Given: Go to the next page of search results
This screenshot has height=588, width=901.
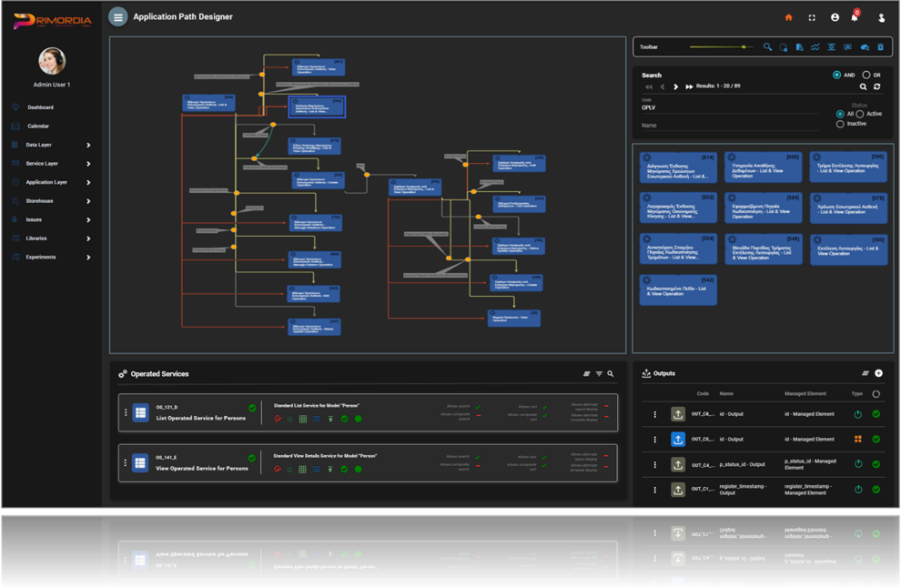Looking at the screenshot, I should tap(675, 86).
